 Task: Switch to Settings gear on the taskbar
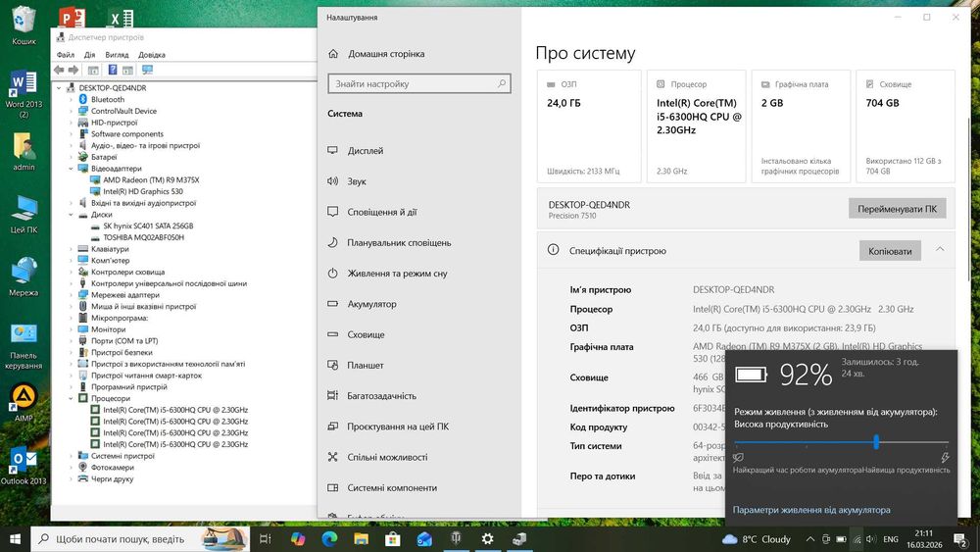coord(487,539)
